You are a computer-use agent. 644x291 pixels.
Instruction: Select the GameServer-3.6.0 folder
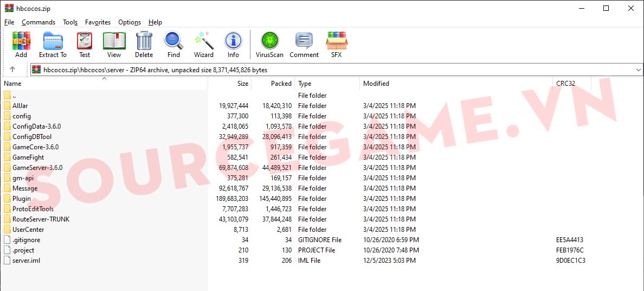pos(37,168)
